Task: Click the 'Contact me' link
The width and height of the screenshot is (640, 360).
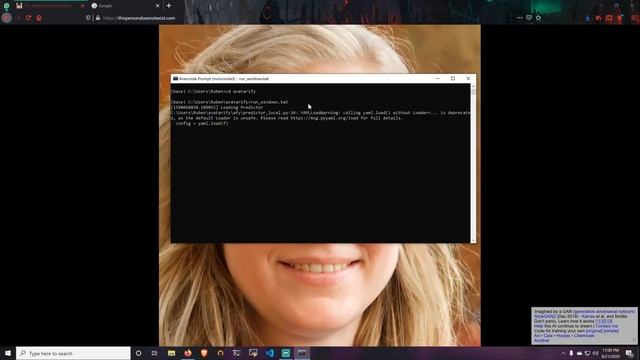Action: [607, 326]
